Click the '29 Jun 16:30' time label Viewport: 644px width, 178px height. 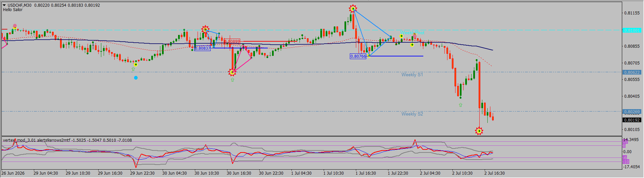coord(110,173)
